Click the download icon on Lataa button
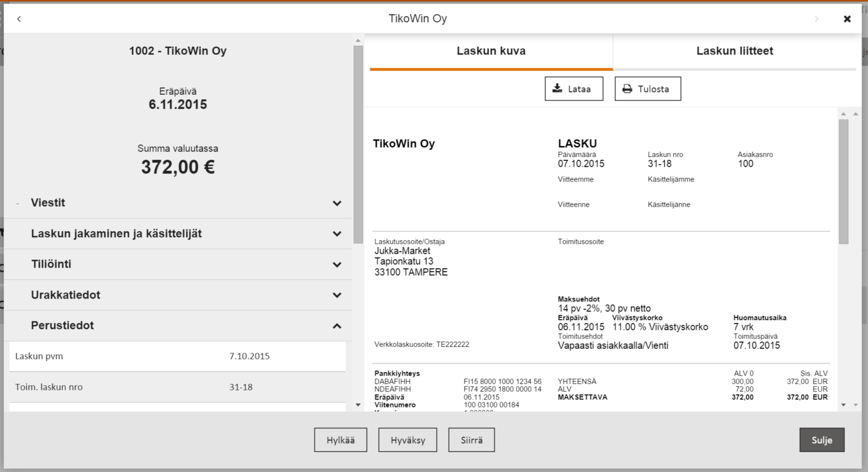 [557, 88]
